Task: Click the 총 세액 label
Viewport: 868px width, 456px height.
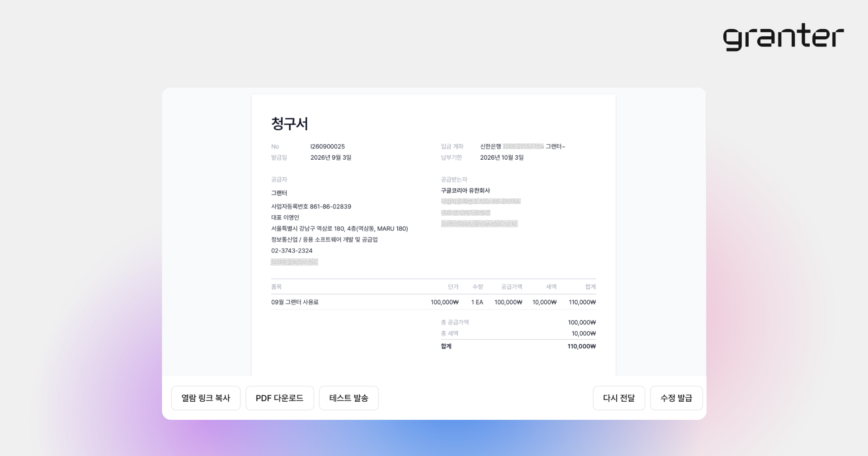Action: point(449,333)
